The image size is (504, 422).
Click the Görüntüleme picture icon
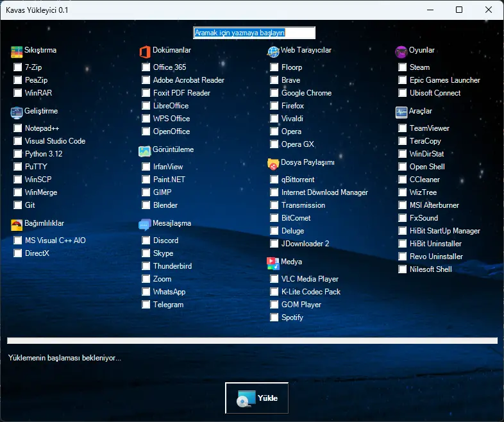click(145, 151)
